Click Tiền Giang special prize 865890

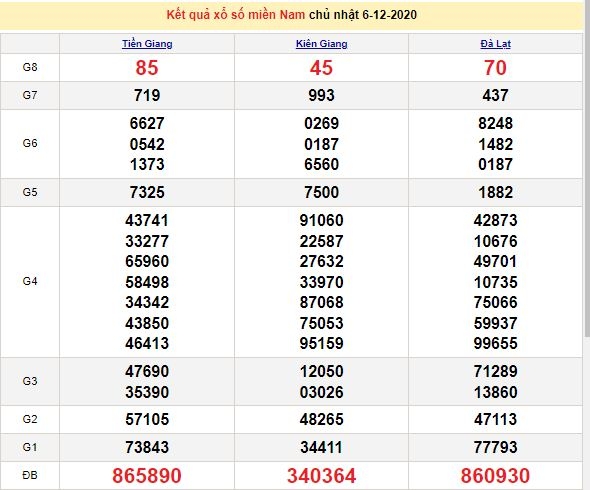point(147,475)
